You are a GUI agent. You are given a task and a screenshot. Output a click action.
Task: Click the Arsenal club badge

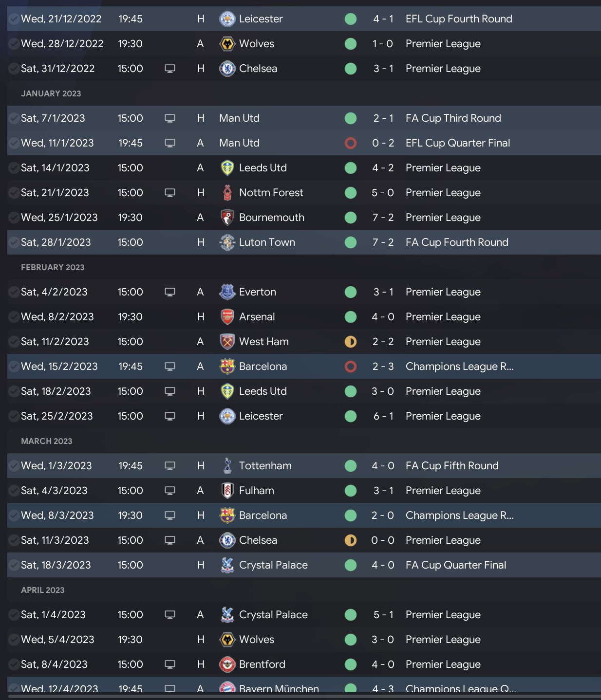click(x=227, y=317)
